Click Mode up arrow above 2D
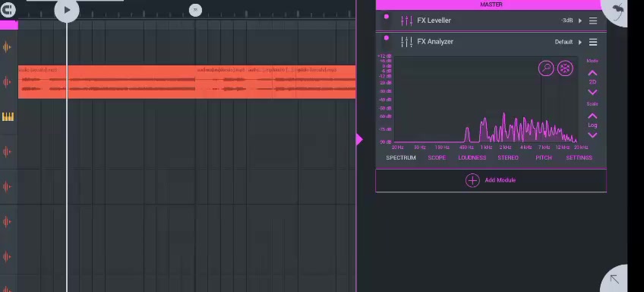Viewport: 644px width, 292px height. click(x=592, y=73)
